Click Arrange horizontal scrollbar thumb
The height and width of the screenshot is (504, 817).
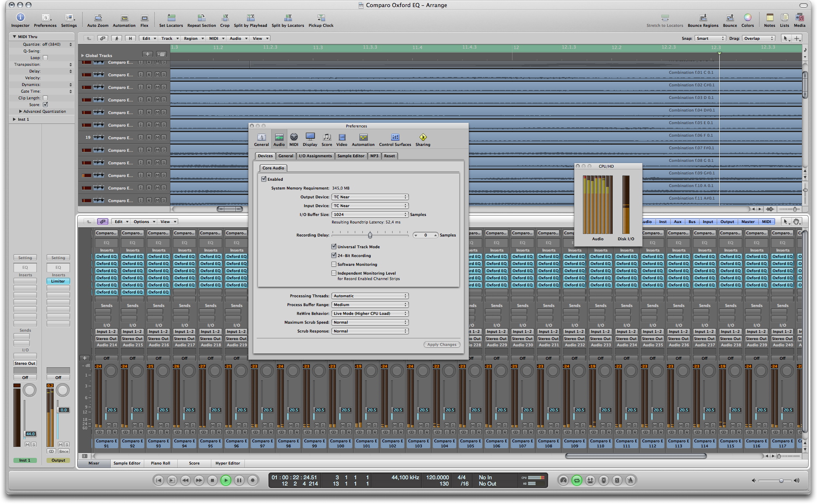229,209
